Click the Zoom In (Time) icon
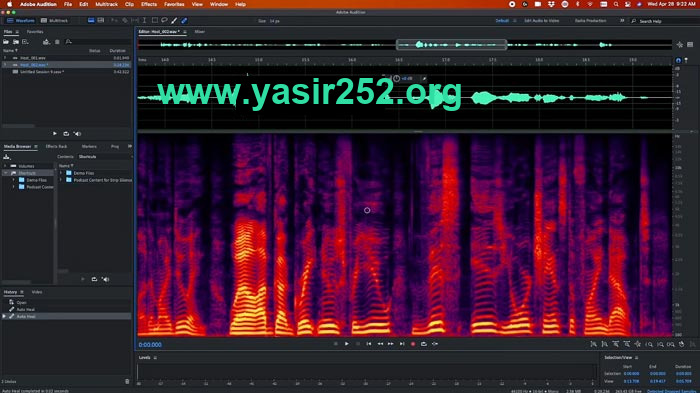 (x=616, y=344)
